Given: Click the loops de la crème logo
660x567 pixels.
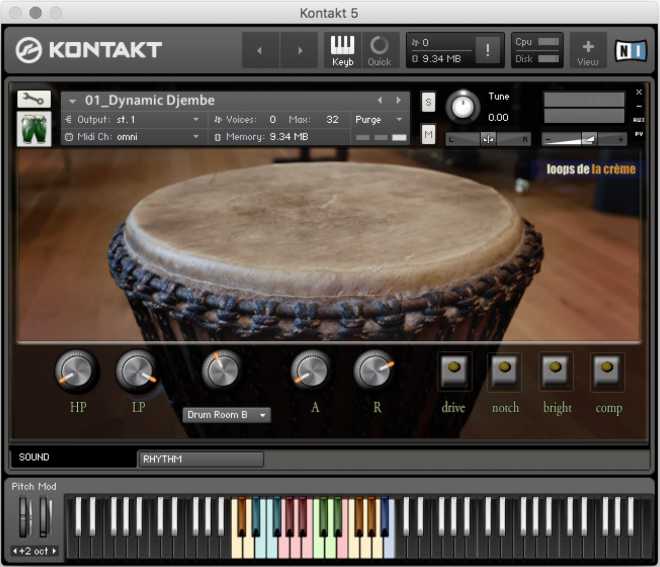Looking at the screenshot, I should [591, 169].
